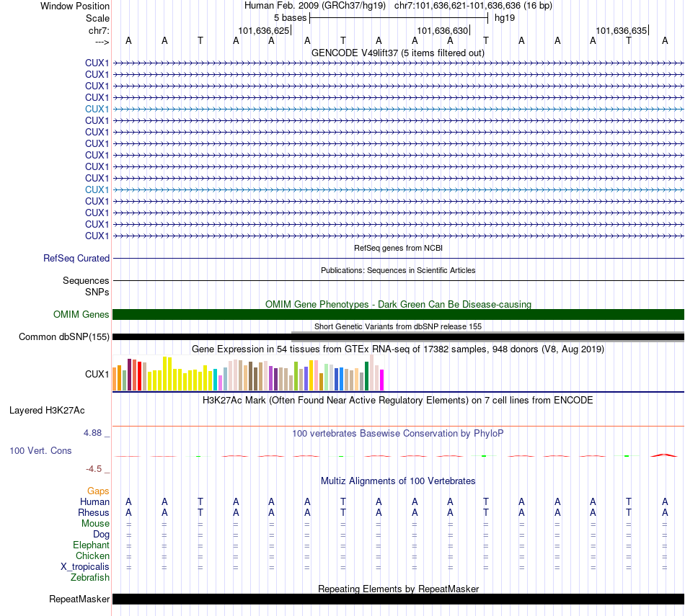Open 100 vertebrates Basewise Conservation by PhyloP title
This screenshot has width=685, height=616.
pyautogui.click(x=397, y=433)
